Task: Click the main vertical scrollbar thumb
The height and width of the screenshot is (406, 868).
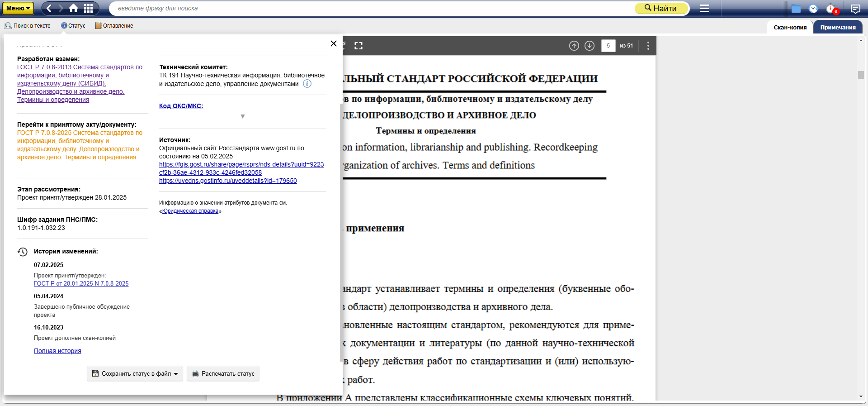Action: [x=861, y=75]
